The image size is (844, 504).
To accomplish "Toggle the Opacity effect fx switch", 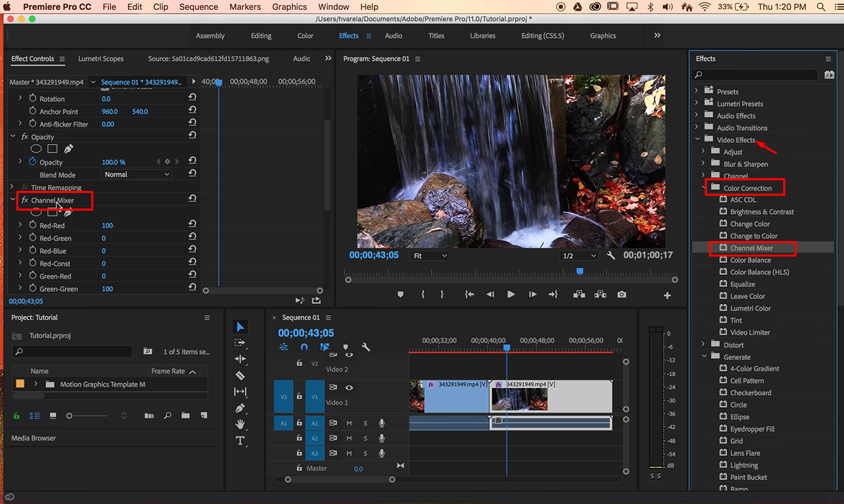I will [25, 136].
